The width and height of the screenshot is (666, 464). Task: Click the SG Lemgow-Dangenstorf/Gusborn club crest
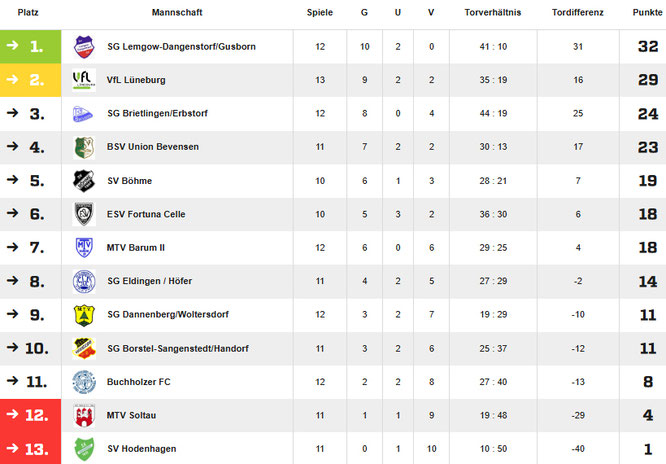[83, 46]
